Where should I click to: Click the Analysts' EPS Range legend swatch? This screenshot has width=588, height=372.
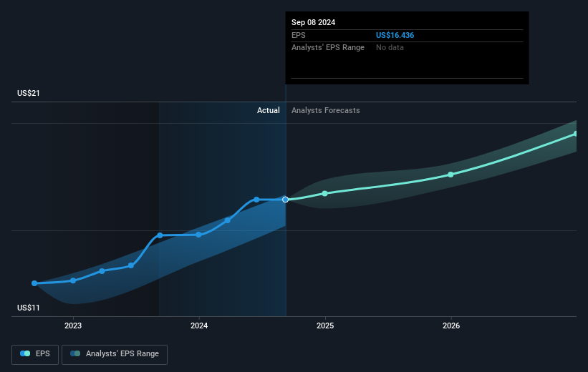pos(75,353)
